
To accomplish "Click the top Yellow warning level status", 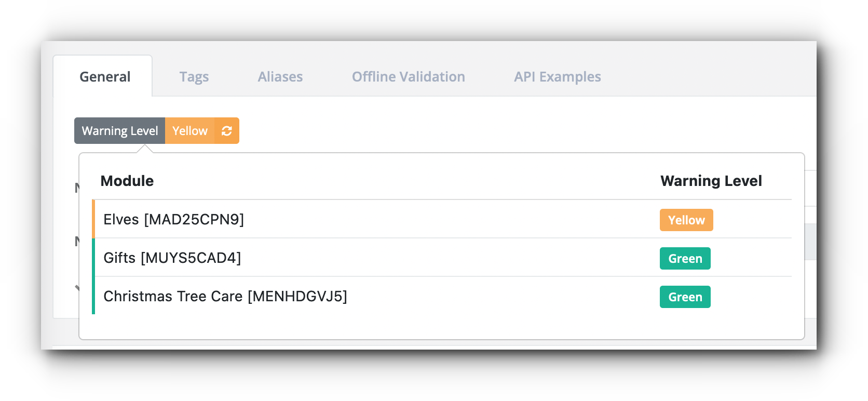I will point(190,131).
